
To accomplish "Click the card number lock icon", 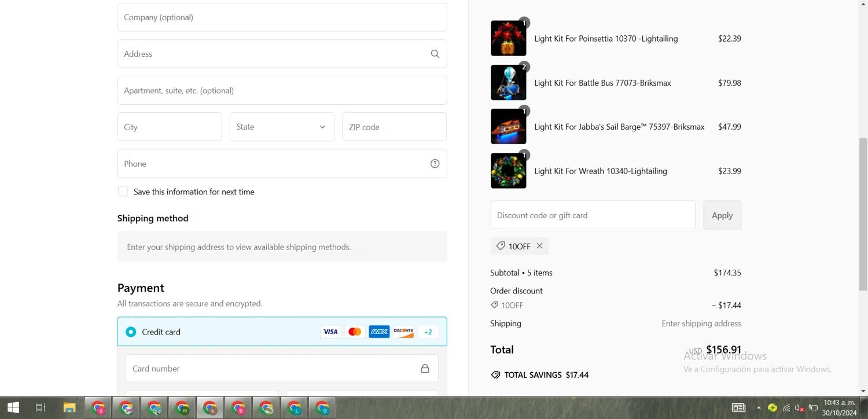I will tap(425, 369).
